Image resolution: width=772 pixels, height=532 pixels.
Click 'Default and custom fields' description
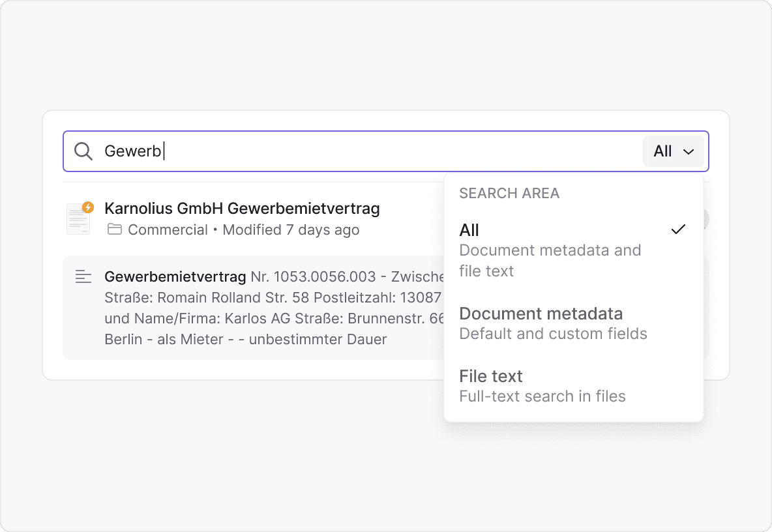point(553,334)
